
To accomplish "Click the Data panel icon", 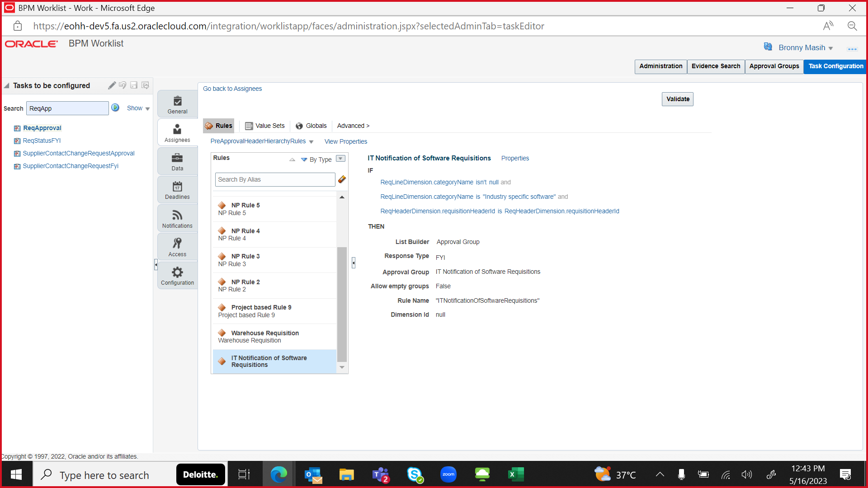I will tap(177, 158).
